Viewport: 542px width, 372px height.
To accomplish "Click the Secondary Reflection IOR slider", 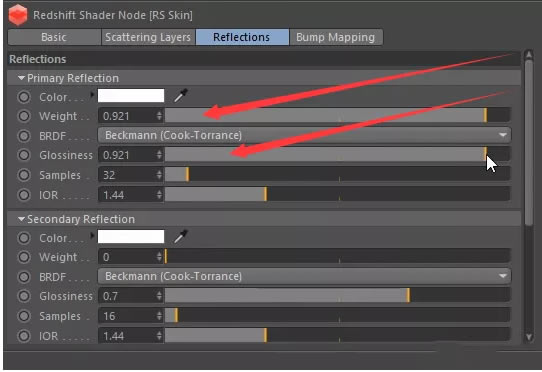I will pos(338,335).
